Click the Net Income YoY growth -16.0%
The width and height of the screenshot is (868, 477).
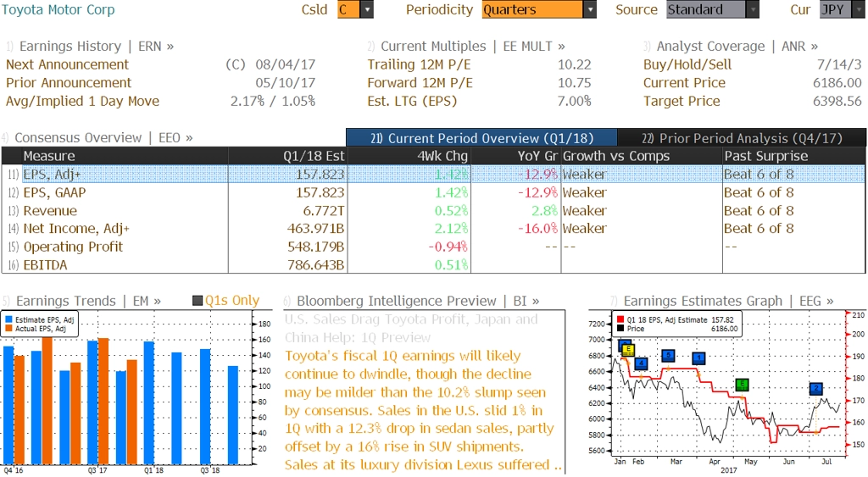[537, 229]
